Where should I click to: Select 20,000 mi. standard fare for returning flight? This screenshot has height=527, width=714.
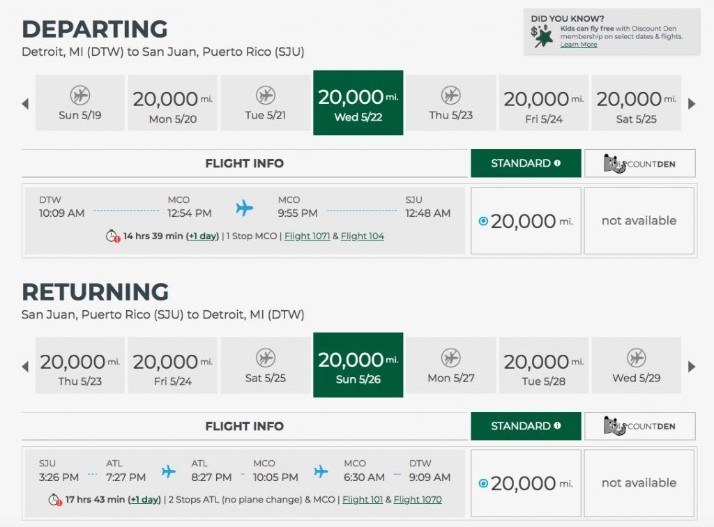(484, 483)
